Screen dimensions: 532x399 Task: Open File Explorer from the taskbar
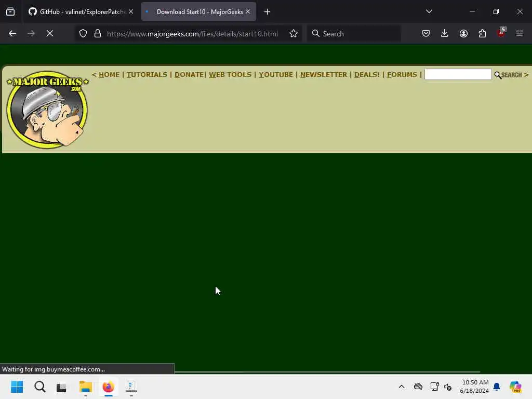tap(86, 387)
